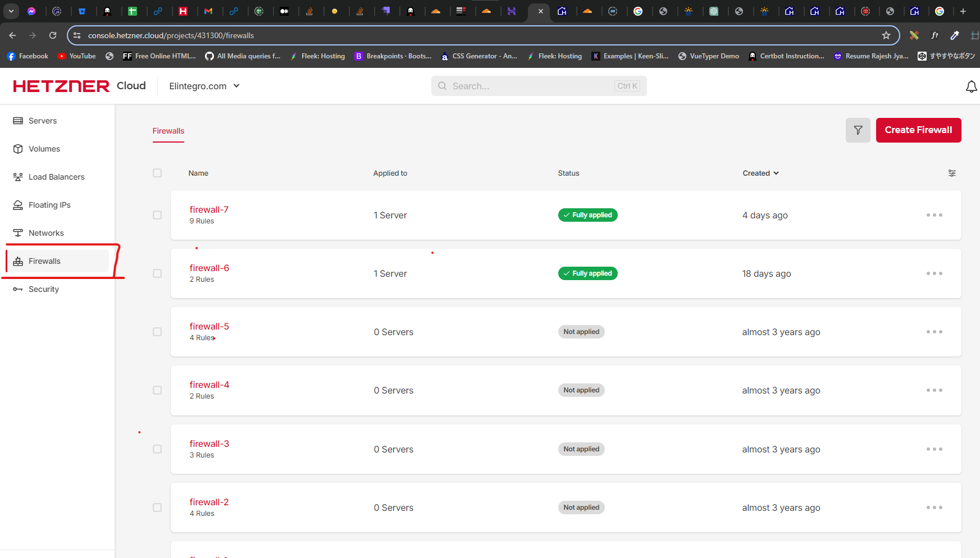
Task: Reload the page
Action: pos(53,35)
